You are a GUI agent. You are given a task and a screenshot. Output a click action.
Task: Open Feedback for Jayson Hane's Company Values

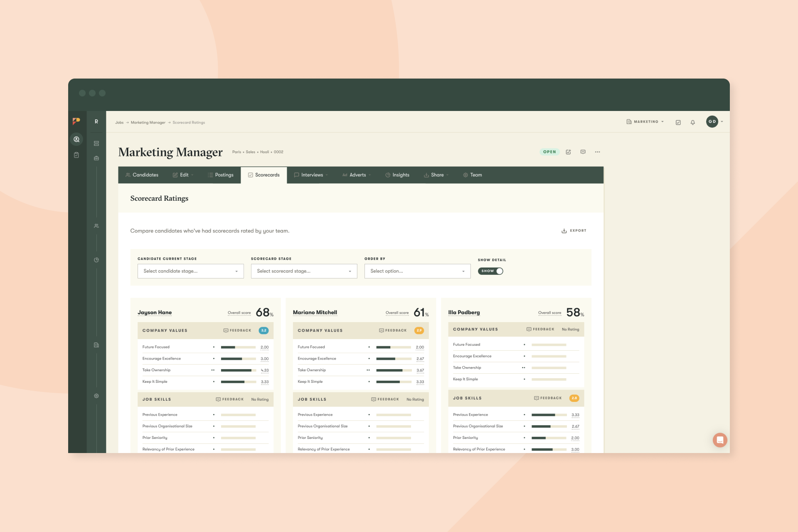(237, 330)
